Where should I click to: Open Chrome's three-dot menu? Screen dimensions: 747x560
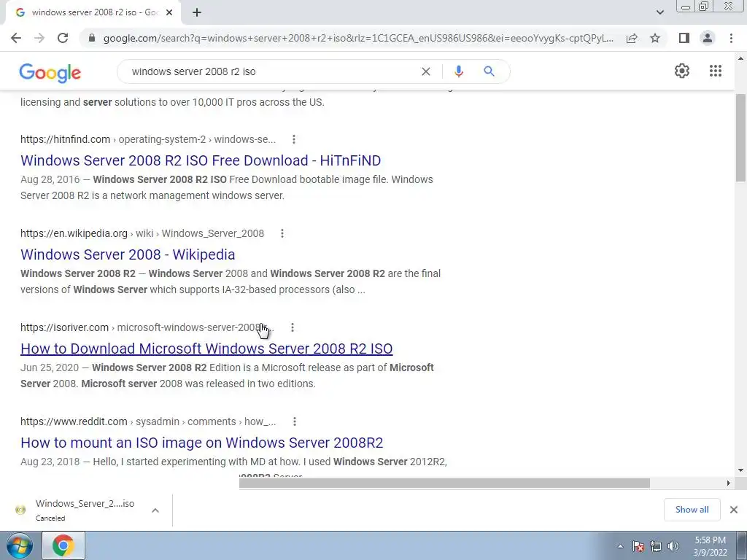pyautogui.click(x=731, y=38)
